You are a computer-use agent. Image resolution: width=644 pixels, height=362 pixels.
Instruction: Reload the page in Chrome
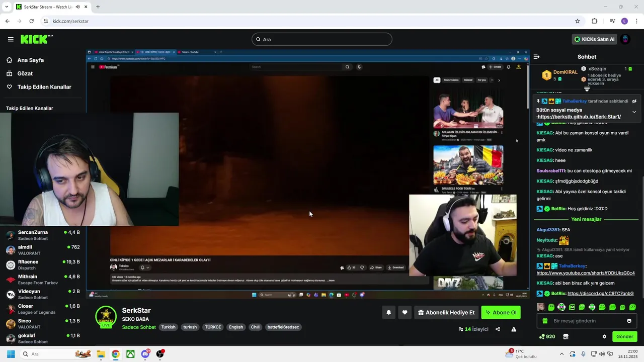click(x=31, y=21)
